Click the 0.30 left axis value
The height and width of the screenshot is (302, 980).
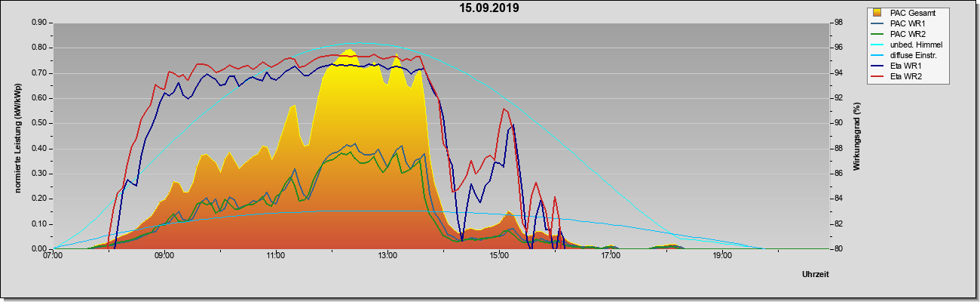(x=40, y=174)
